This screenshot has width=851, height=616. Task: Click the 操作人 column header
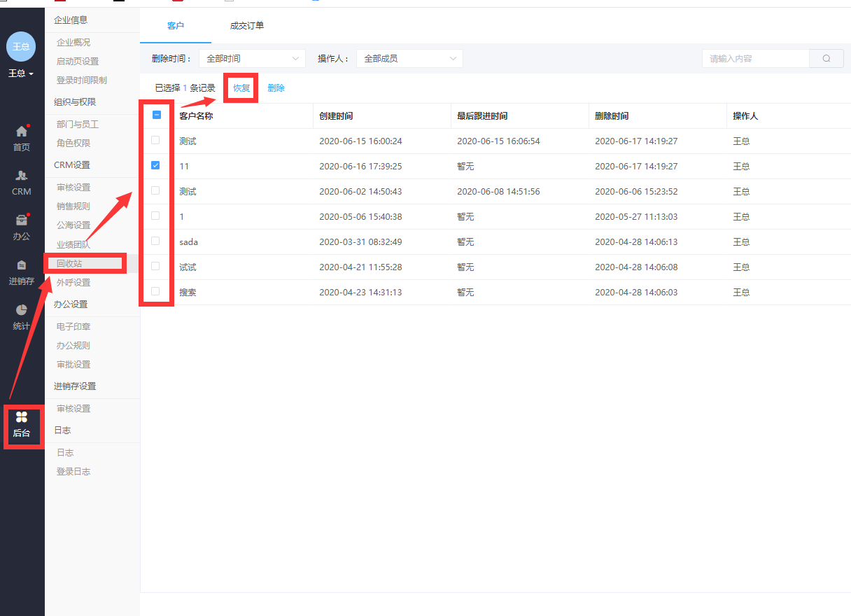tap(745, 116)
